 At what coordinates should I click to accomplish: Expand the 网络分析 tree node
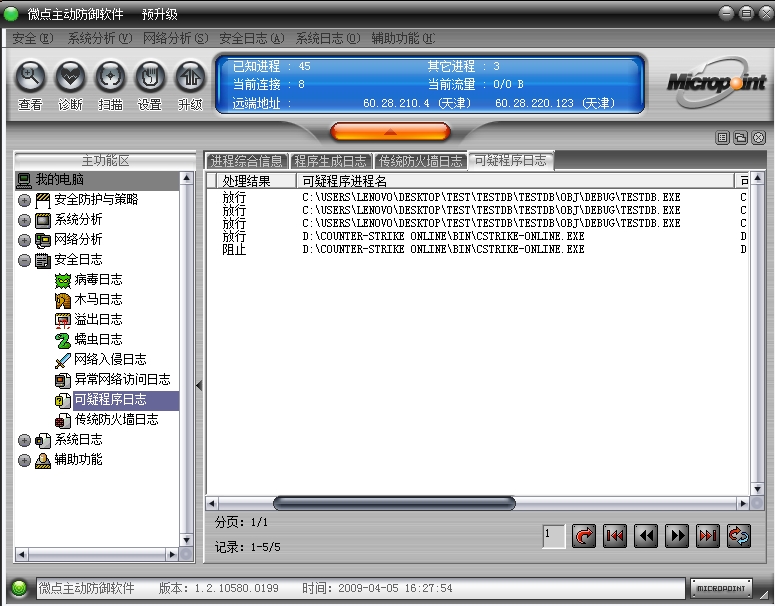[24, 240]
